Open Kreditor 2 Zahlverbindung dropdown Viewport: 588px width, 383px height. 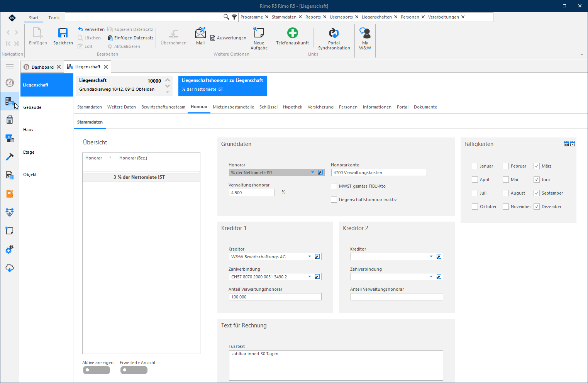[431, 277]
